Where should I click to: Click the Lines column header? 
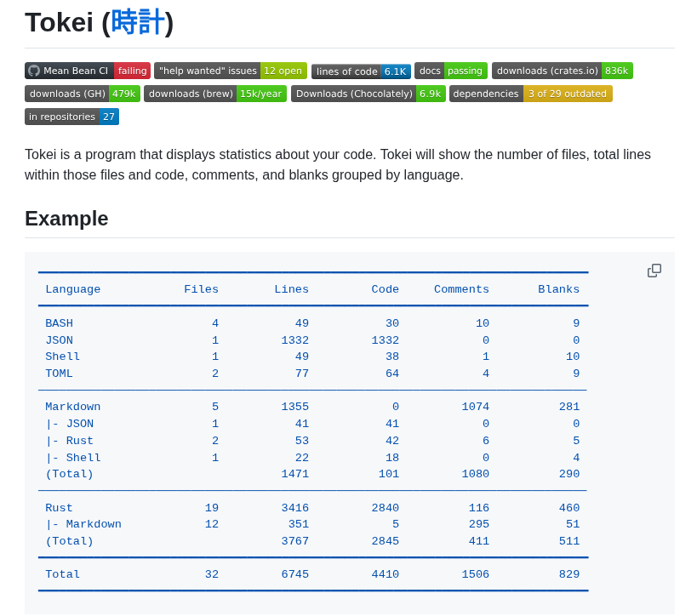[292, 289]
